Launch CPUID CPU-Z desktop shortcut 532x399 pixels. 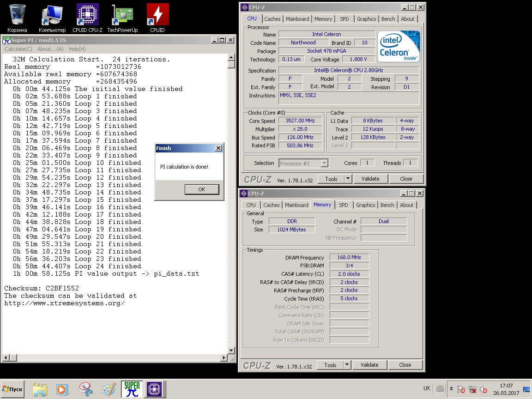88,18
